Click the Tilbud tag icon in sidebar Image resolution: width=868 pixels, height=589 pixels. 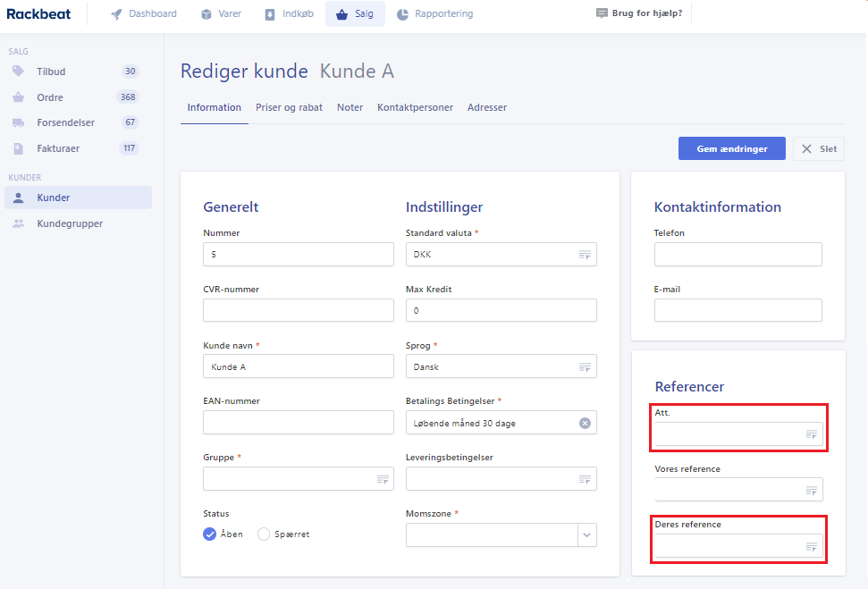click(x=18, y=71)
